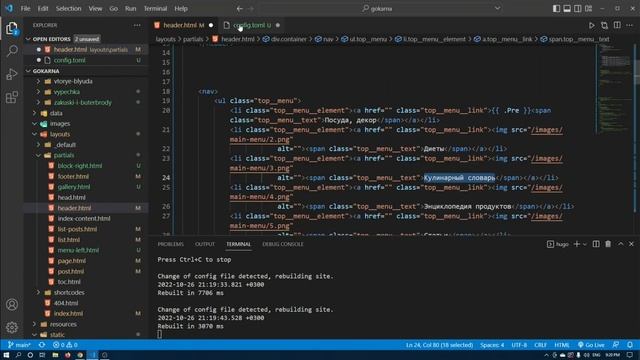
Task: Change the UTF-8 encoding
Action: pos(519,345)
